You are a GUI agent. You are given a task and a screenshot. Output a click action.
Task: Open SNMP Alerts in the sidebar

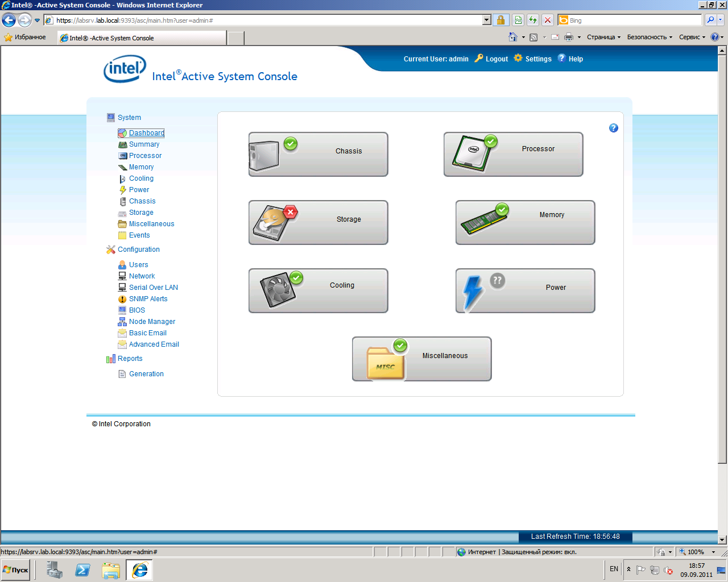[148, 299]
